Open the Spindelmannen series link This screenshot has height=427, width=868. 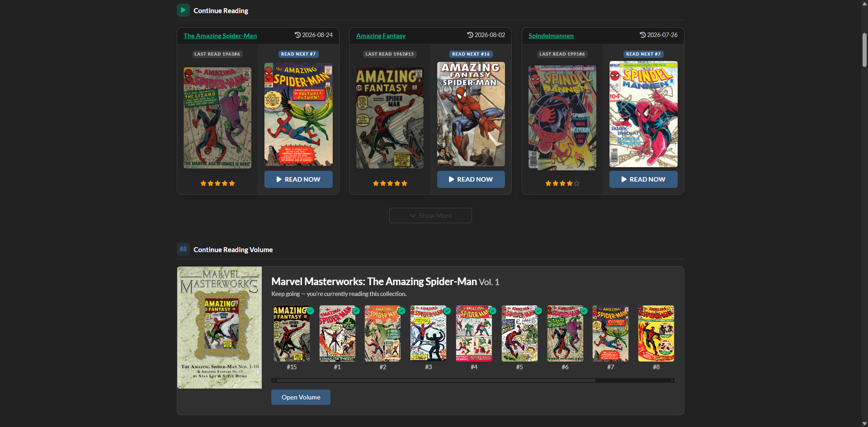(551, 36)
